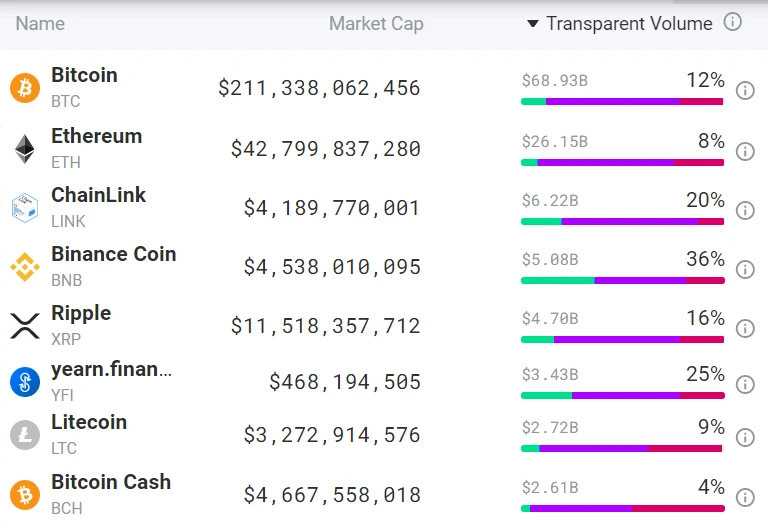This screenshot has height=532, width=768.
Task: Show volume info for Binance Coin row
Action: point(745,270)
